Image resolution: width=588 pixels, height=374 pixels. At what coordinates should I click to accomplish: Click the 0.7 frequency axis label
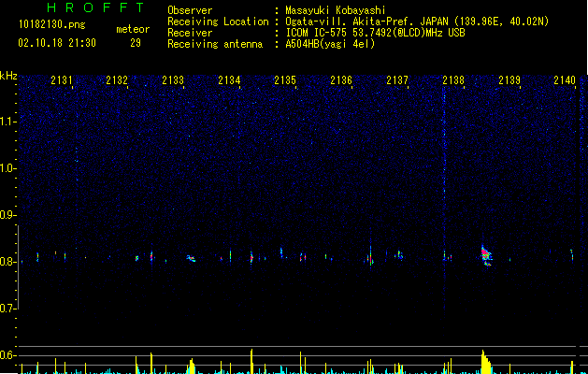[7, 309]
